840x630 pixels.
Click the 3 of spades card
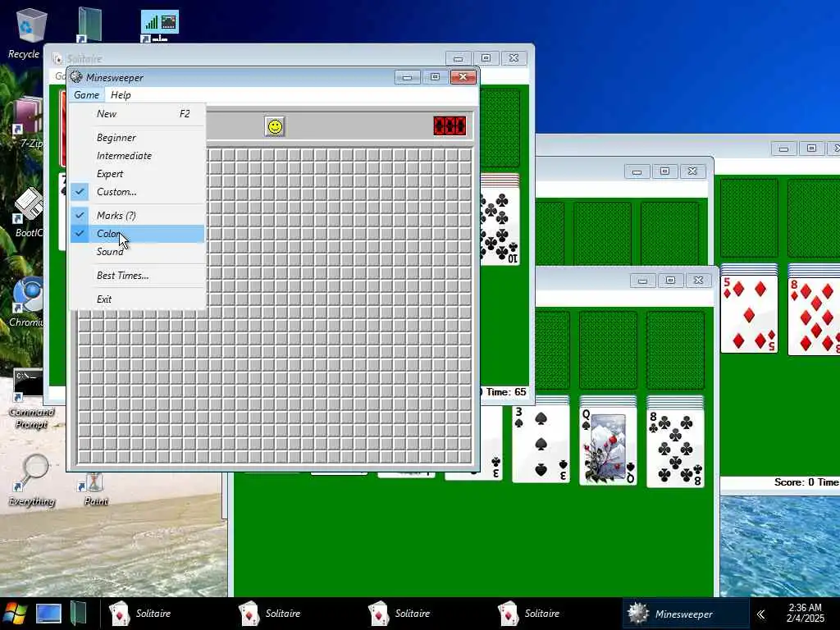coord(541,444)
